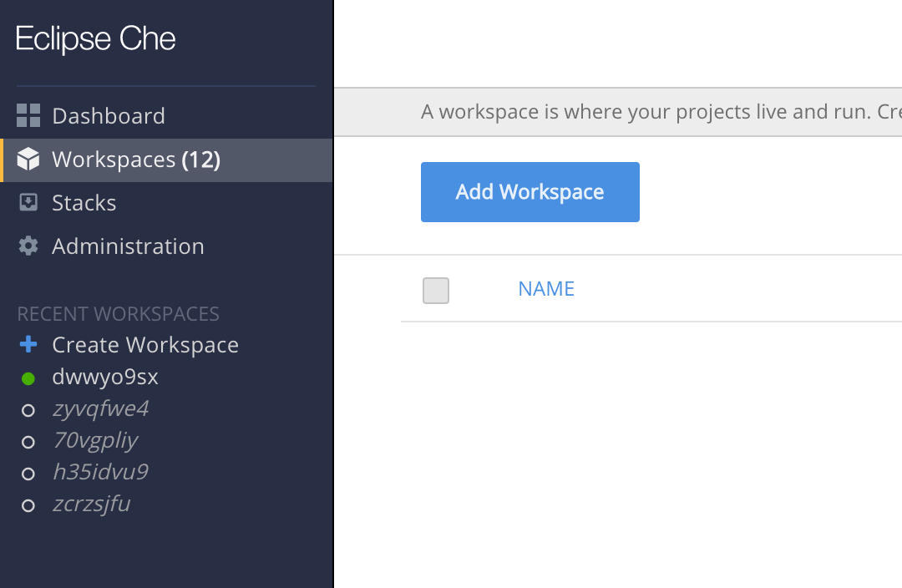Click stopped status circle beside zcrzsjfu
Image resolution: width=902 pixels, height=588 pixels.
coord(28,505)
